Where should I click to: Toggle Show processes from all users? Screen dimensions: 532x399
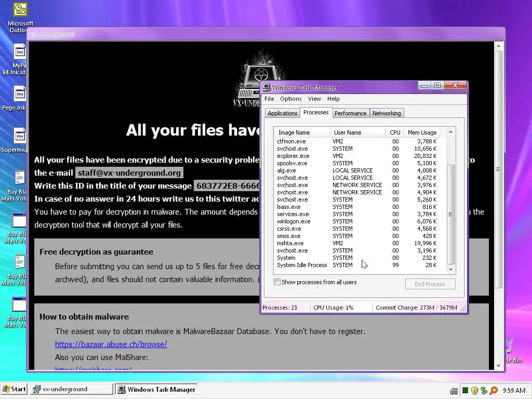[x=277, y=282]
